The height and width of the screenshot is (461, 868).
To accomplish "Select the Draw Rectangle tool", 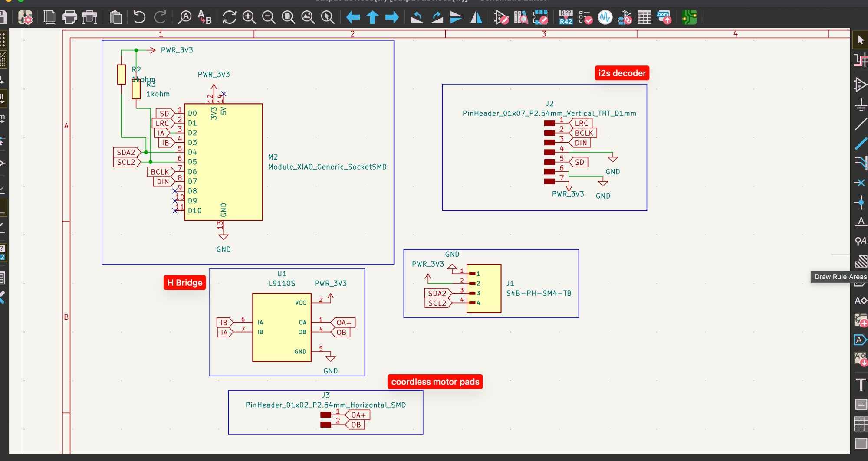I will (x=860, y=443).
